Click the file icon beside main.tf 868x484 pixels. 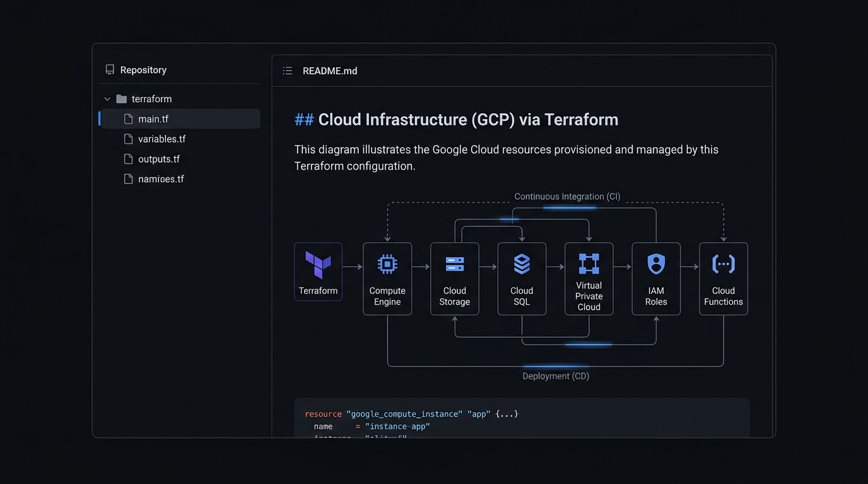129,119
